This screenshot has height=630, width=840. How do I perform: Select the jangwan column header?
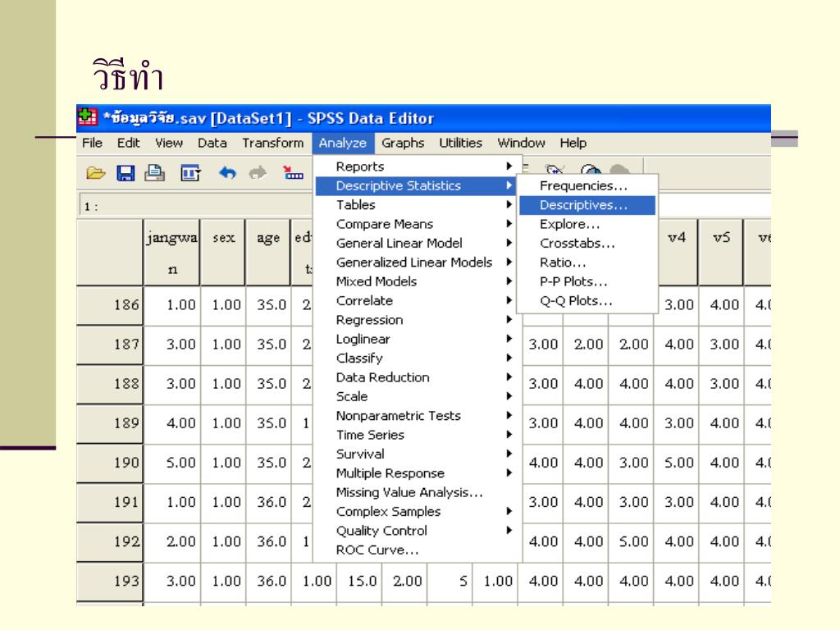172,253
